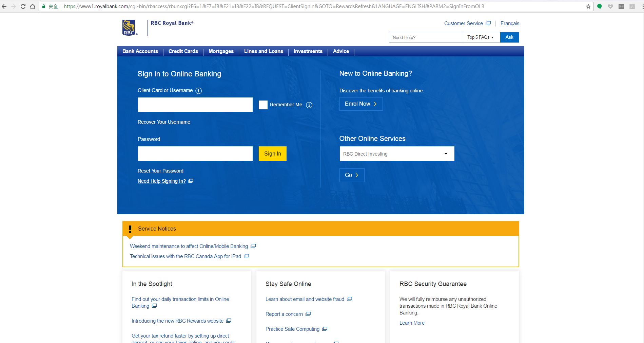Viewport: 644px width, 343px height.
Task: Click the browser back arrow
Action: (x=4, y=6)
